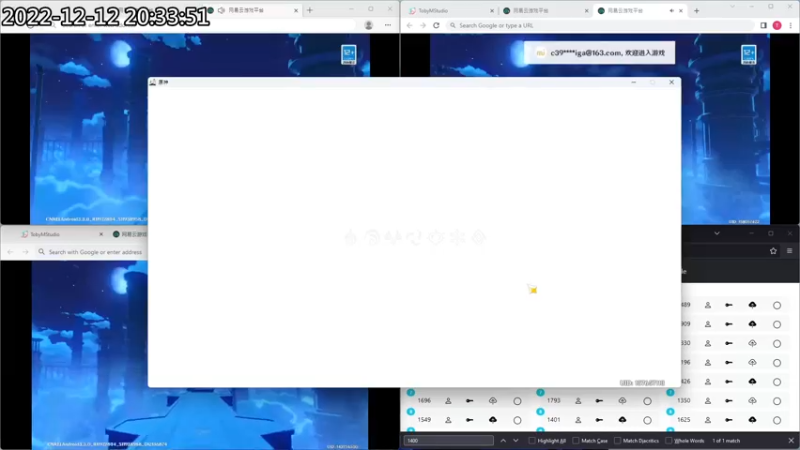Viewport: 800px width, 450px height.
Task: Click the key icon in row 1793
Action: (x=599, y=401)
